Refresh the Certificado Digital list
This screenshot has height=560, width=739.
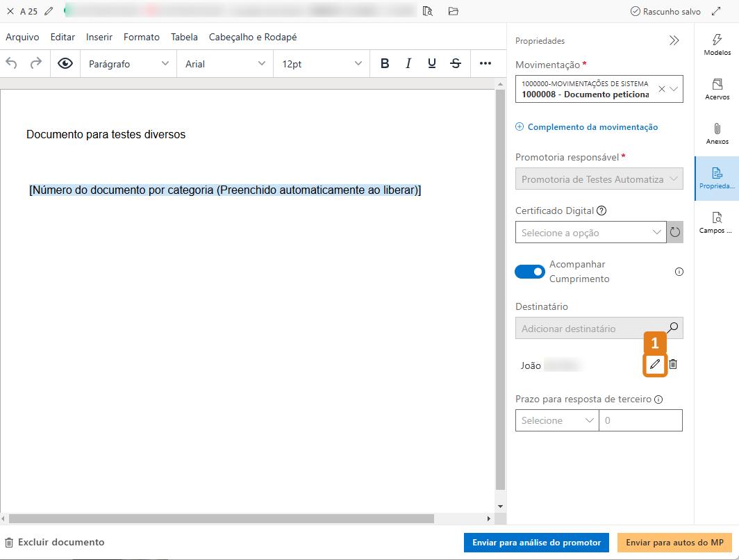[x=674, y=232]
